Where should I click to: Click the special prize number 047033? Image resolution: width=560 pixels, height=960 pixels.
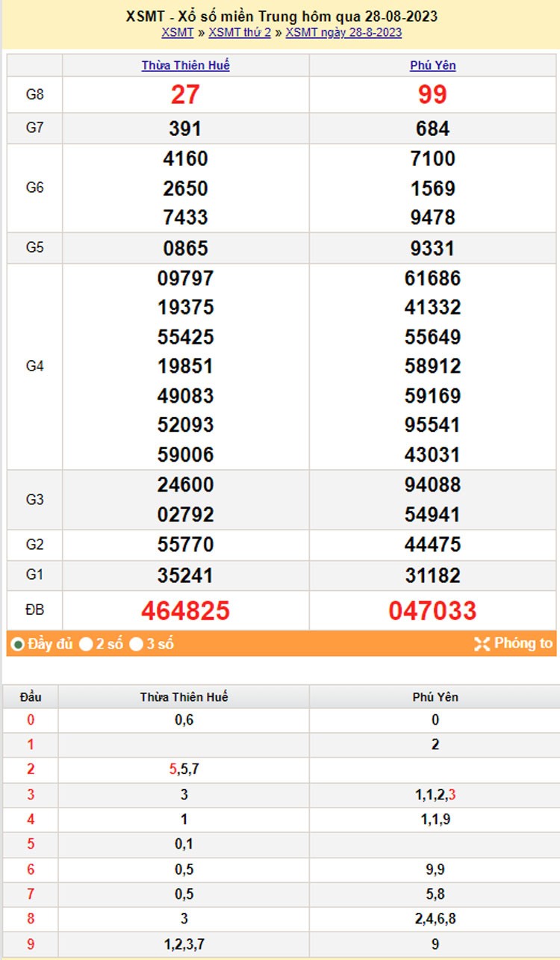(x=432, y=610)
